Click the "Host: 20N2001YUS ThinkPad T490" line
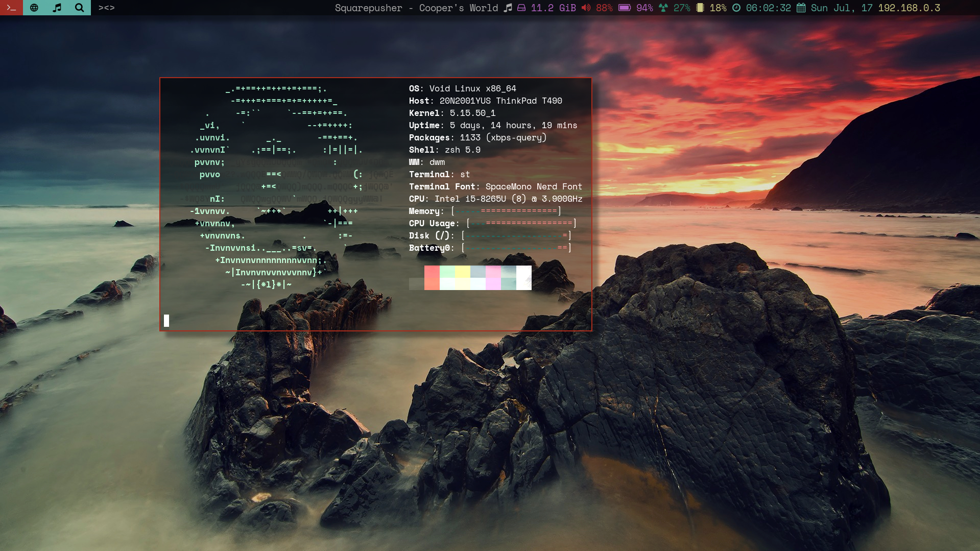Image resolution: width=980 pixels, height=551 pixels. click(x=486, y=101)
